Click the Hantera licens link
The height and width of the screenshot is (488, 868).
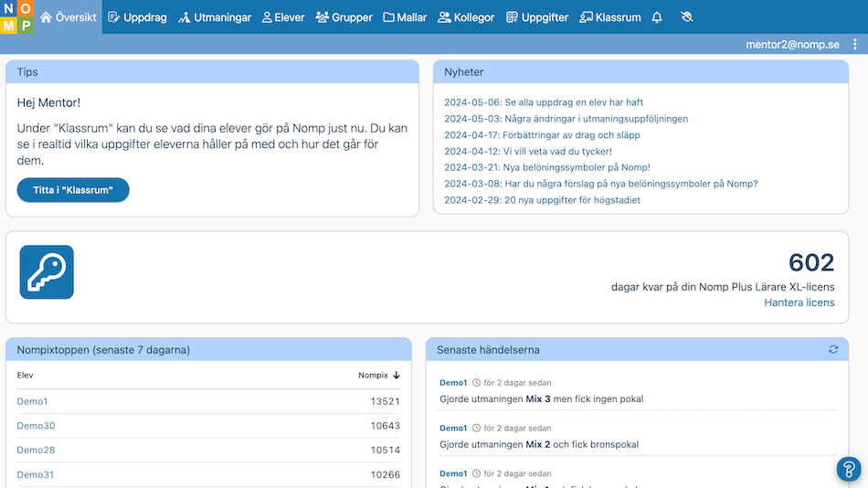[799, 302]
